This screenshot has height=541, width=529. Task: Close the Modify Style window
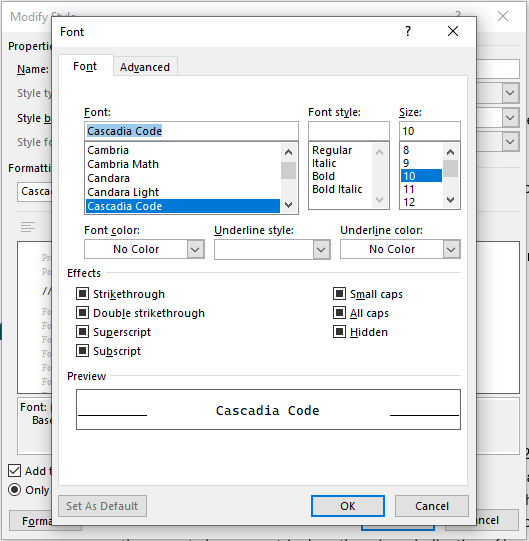[x=503, y=16]
